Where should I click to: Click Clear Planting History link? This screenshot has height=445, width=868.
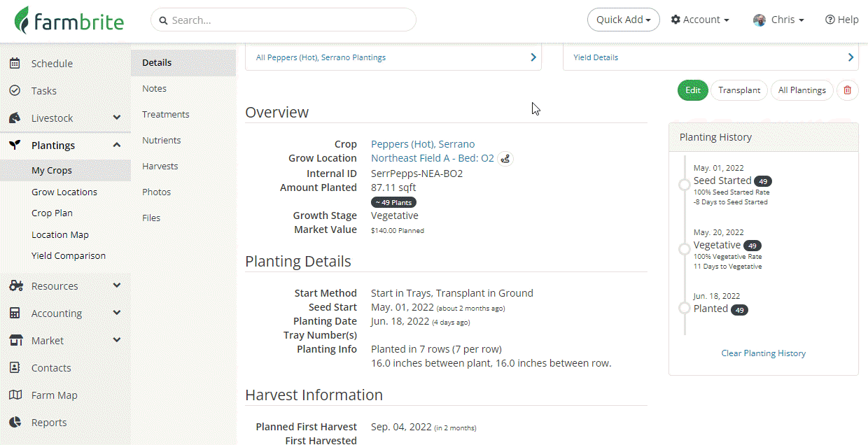763,353
